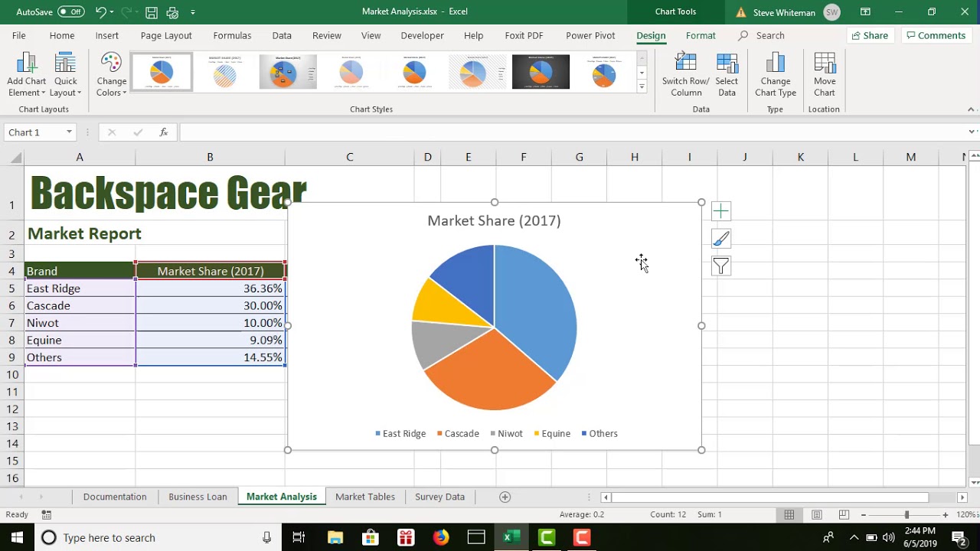Click zoom in plus button

[x=946, y=515]
